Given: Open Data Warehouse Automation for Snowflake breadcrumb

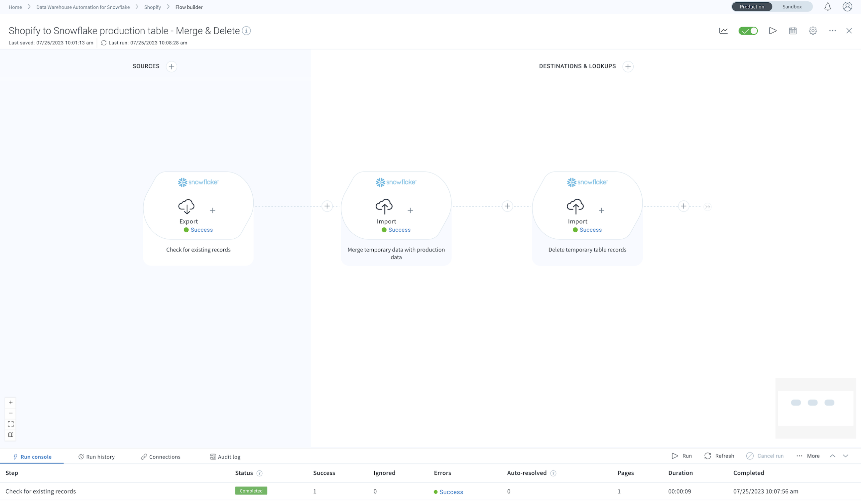Looking at the screenshot, I should (x=83, y=7).
